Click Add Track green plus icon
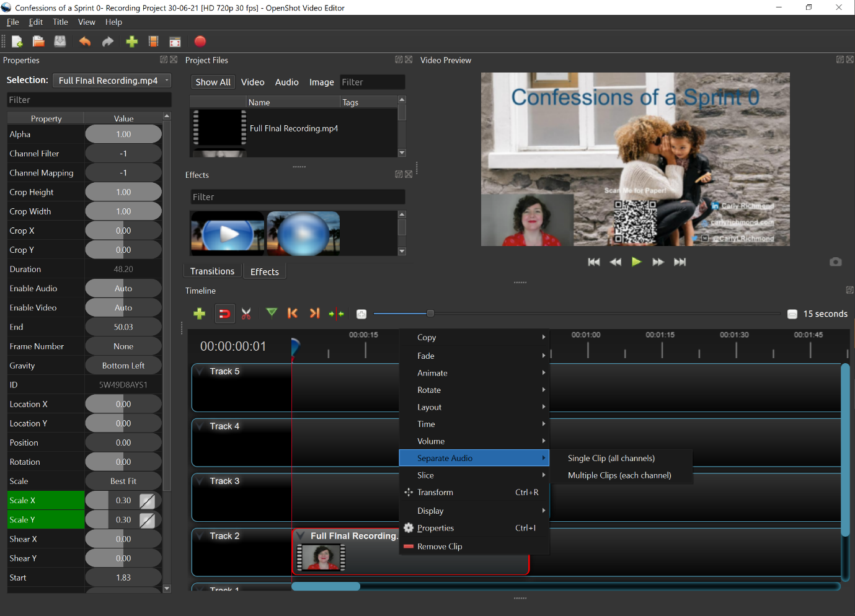855x616 pixels. tap(199, 314)
